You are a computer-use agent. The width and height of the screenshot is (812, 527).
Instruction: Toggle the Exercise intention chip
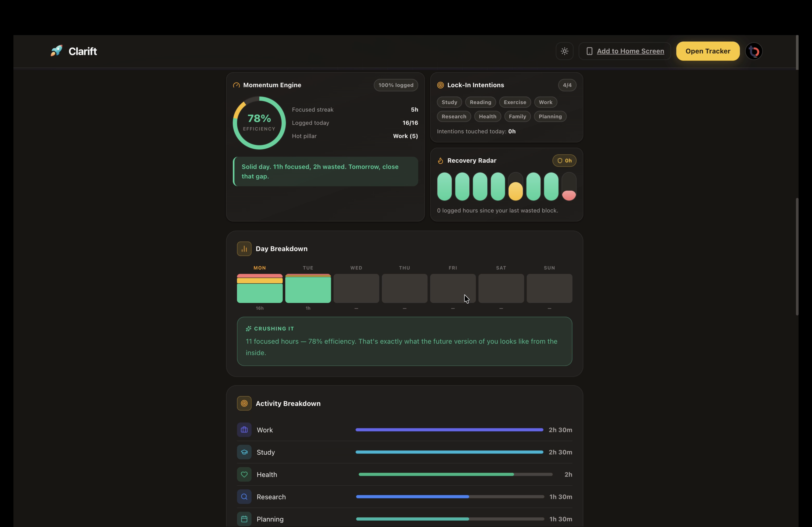[515, 102]
